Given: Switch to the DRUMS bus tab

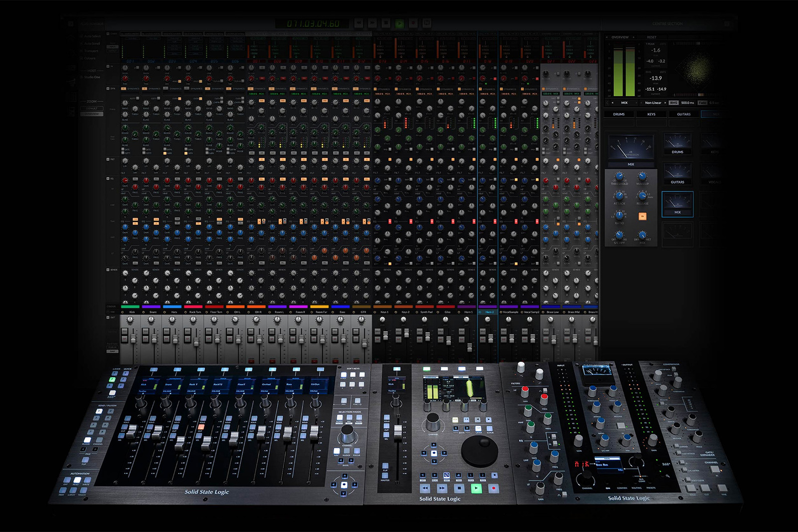Looking at the screenshot, I should point(619,114).
